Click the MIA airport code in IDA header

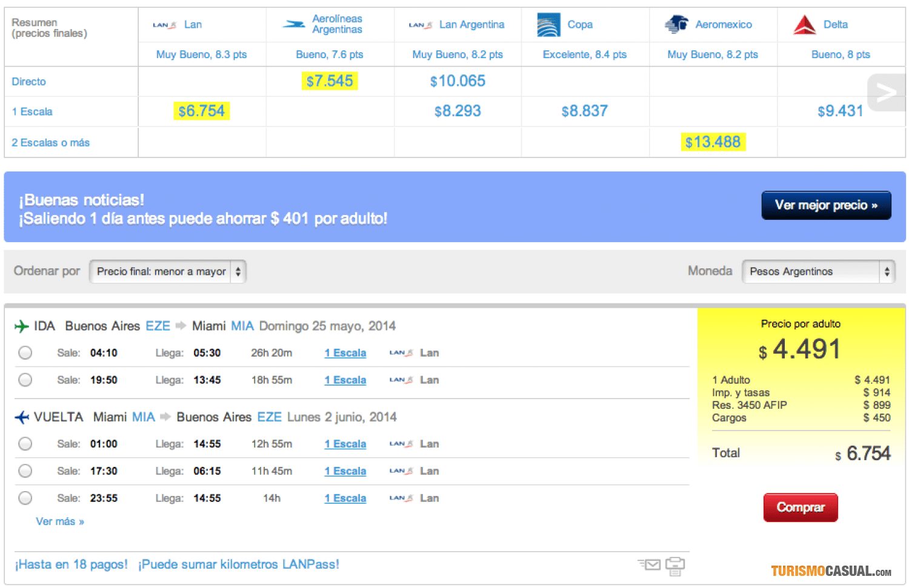pos(242,326)
